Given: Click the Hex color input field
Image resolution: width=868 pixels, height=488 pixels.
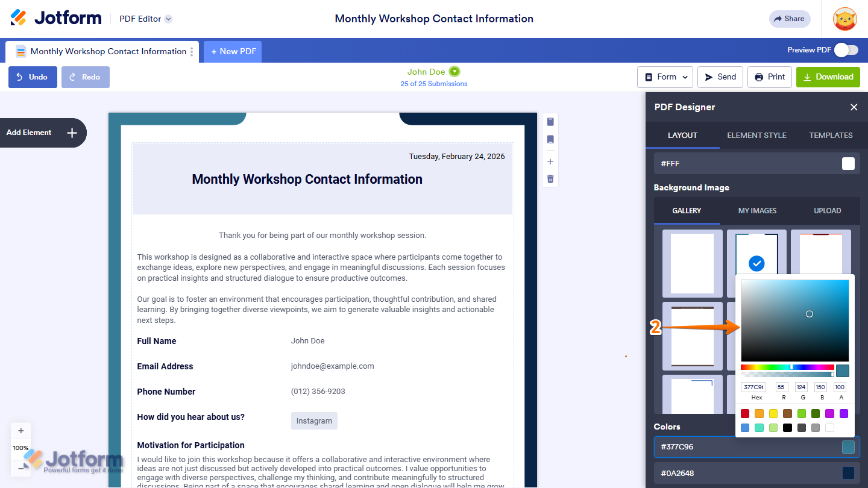Looking at the screenshot, I should click(753, 387).
